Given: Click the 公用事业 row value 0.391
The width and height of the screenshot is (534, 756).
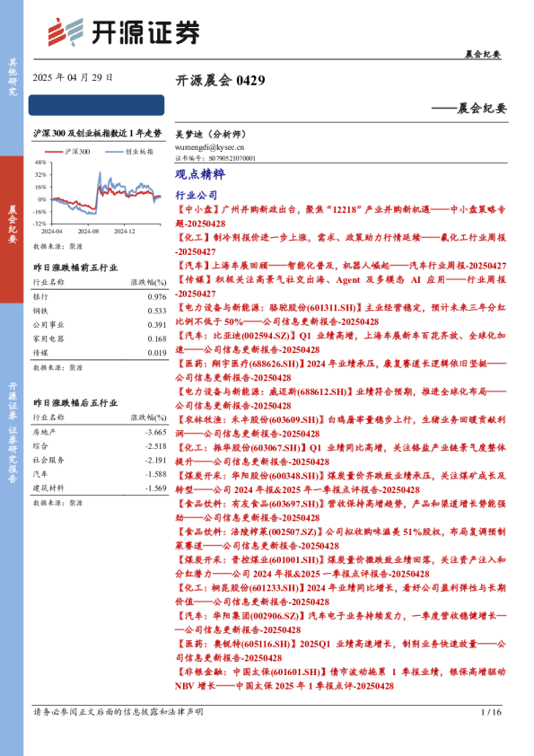Looking at the screenshot, I should (x=157, y=325).
